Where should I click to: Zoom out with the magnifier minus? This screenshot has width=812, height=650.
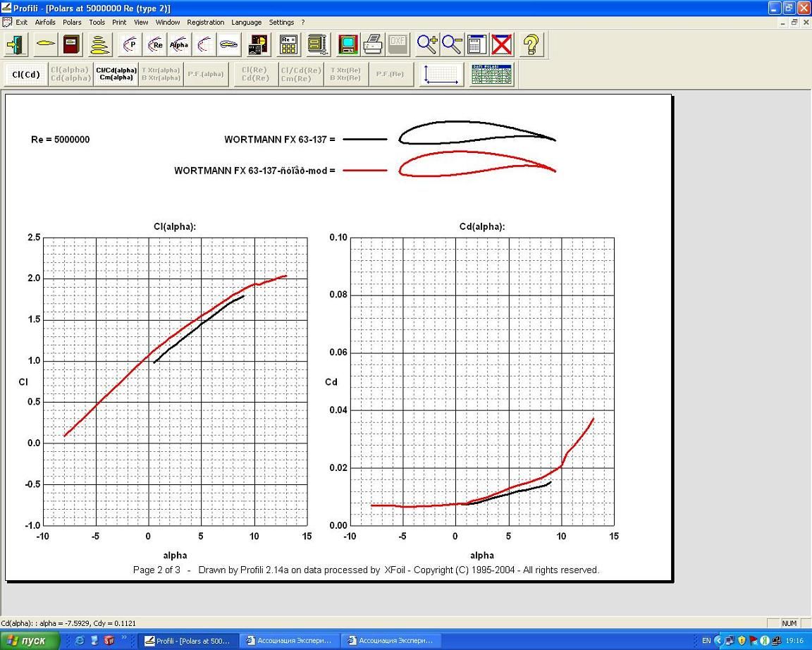point(452,45)
